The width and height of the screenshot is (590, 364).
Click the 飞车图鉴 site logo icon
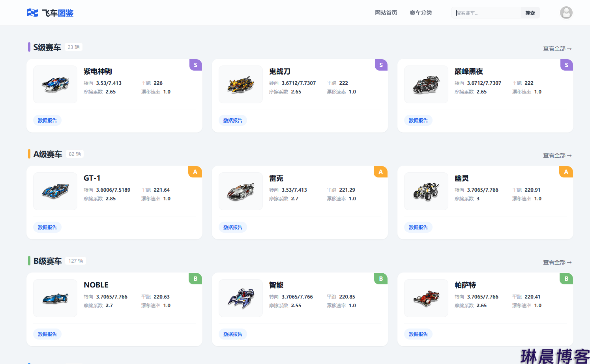(32, 12)
